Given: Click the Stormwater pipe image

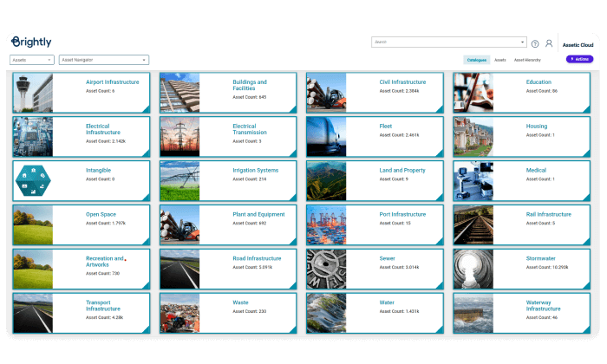Looking at the screenshot, I should 473,269.
